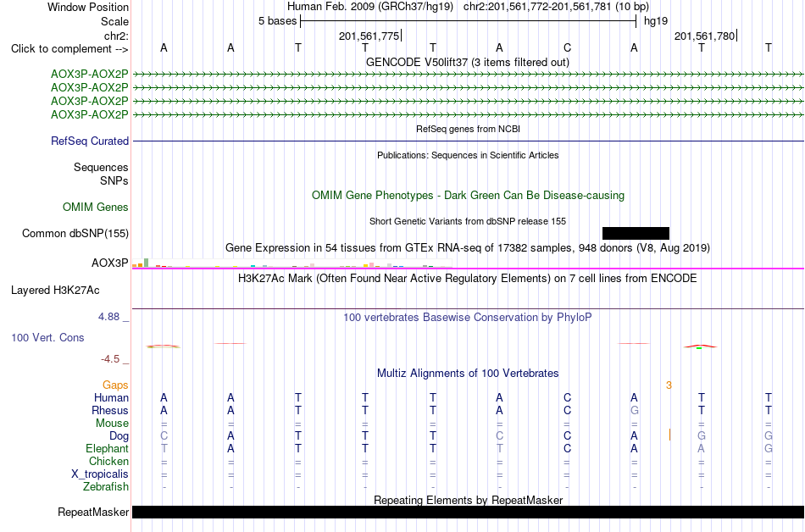805x532 pixels.
Task: Click the grey 'G' mismatch in Rhesus row
Action: (x=635, y=410)
